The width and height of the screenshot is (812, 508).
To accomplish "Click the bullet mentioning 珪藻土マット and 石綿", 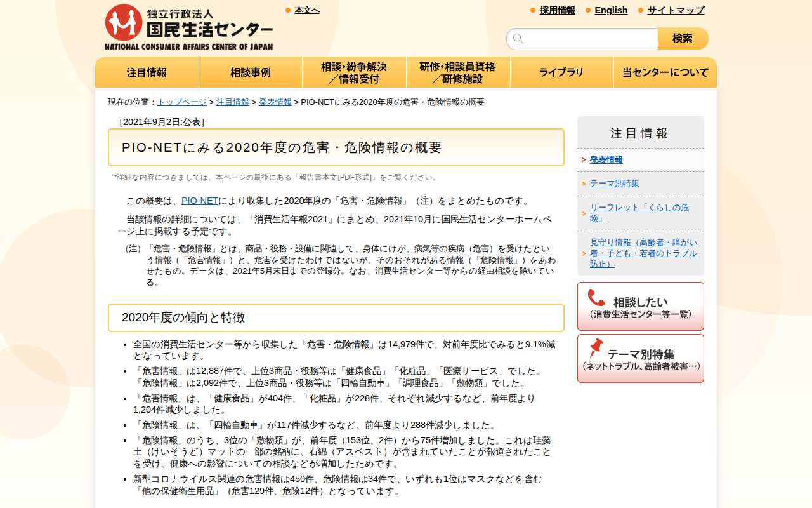I will tap(343, 452).
